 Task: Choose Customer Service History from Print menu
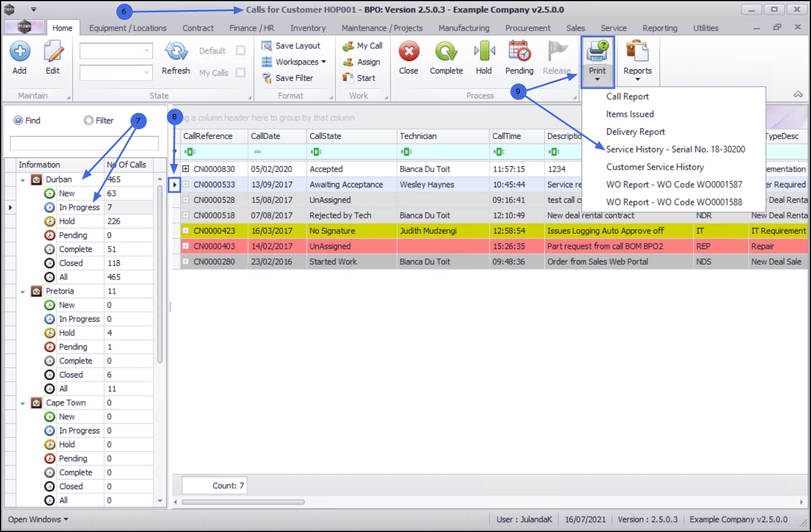(655, 167)
